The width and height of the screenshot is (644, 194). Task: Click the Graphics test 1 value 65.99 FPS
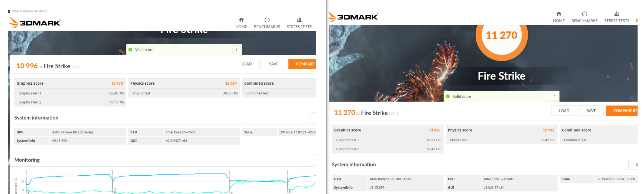coord(434,140)
